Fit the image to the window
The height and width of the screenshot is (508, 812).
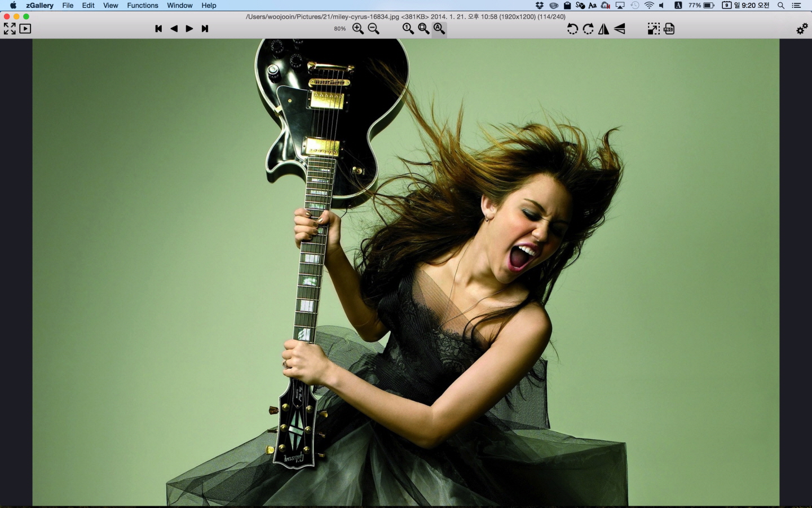click(423, 29)
